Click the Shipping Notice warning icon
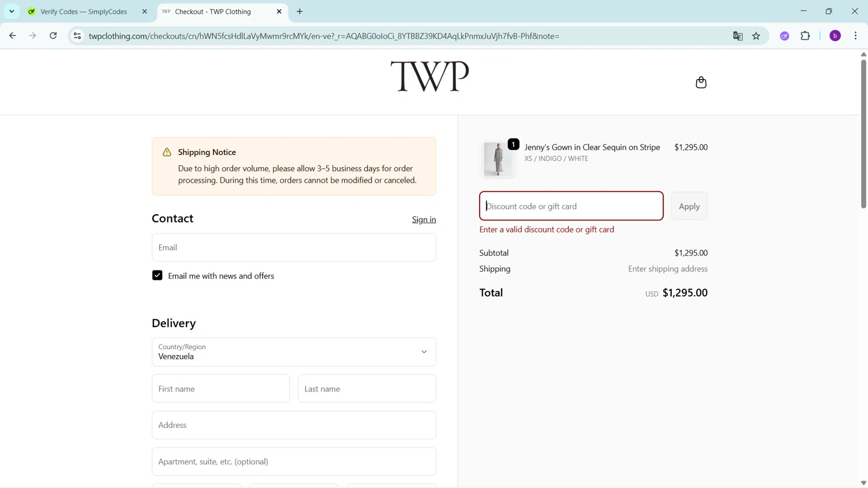Image resolution: width=868 pixels, height=488 pixels. point(167,152)
